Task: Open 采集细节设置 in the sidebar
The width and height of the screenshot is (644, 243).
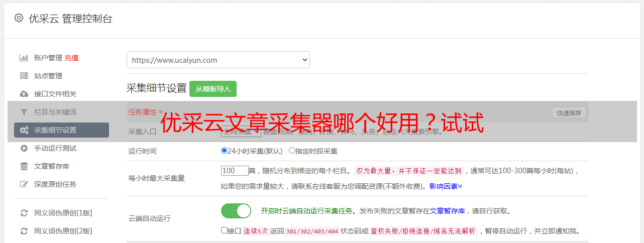Action: tap(61, 130)
